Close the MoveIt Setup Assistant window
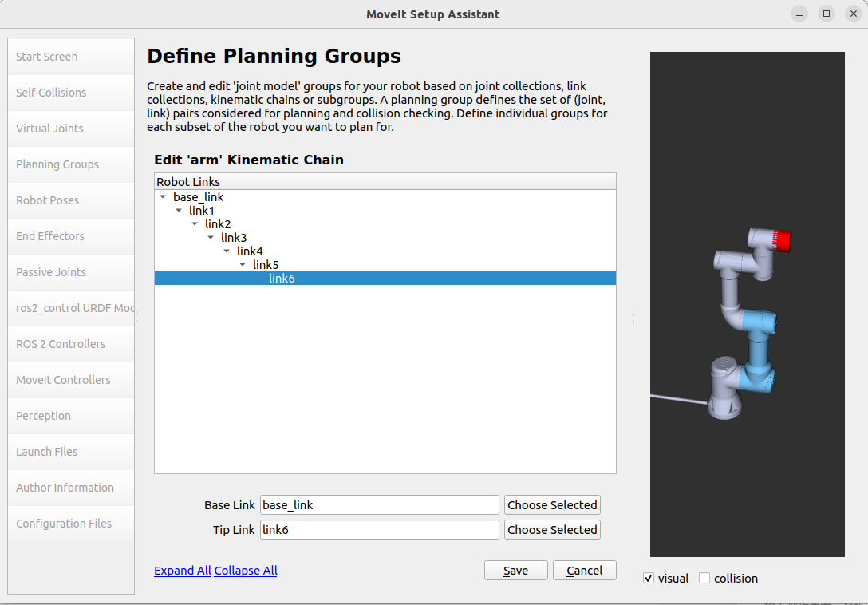Screen dimensions: 868x605 coord(854,14)
